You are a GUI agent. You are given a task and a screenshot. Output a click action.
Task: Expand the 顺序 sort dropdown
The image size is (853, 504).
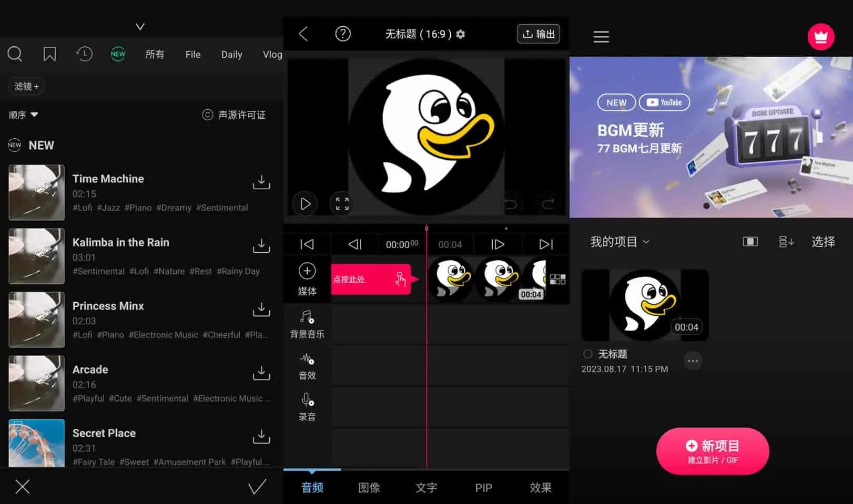coord(24,115)
